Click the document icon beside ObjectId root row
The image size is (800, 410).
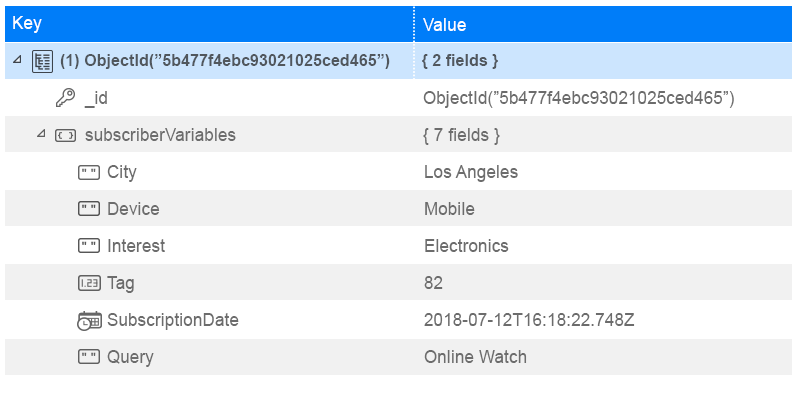[42, 61]
